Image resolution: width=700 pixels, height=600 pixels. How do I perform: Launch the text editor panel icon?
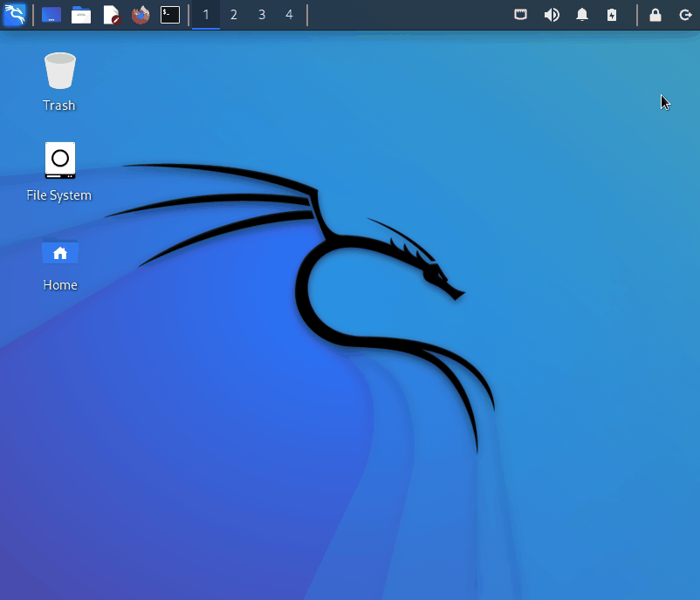(x=112, y=15)
